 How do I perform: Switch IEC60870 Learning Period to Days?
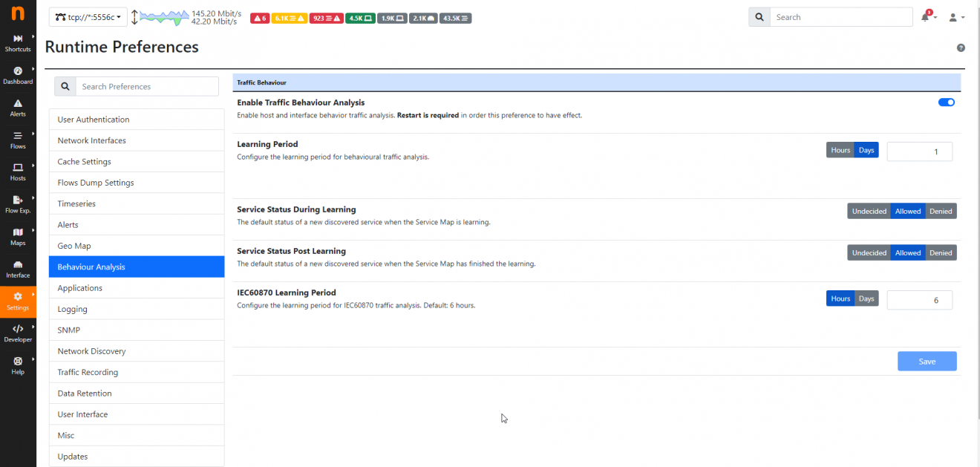[x=866, y=298]
